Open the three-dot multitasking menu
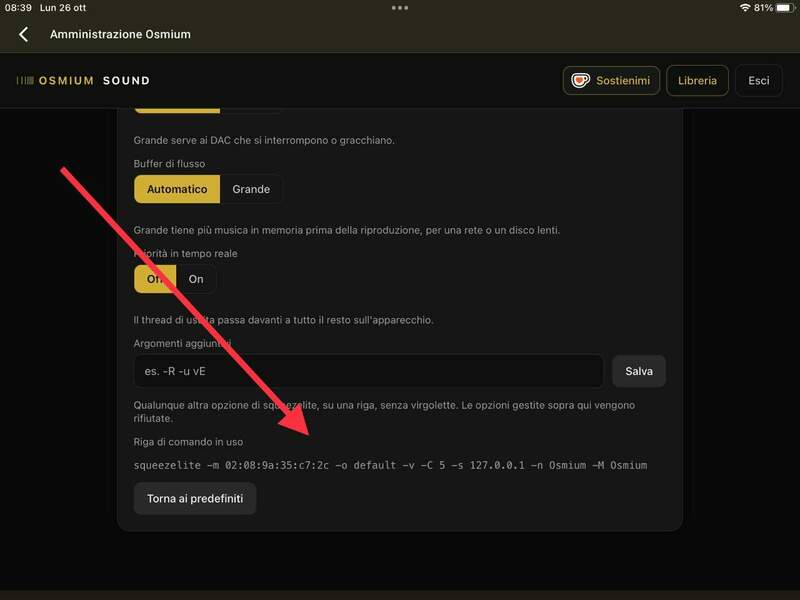Screen dimensions: 800x600 [x=400, y=8]
